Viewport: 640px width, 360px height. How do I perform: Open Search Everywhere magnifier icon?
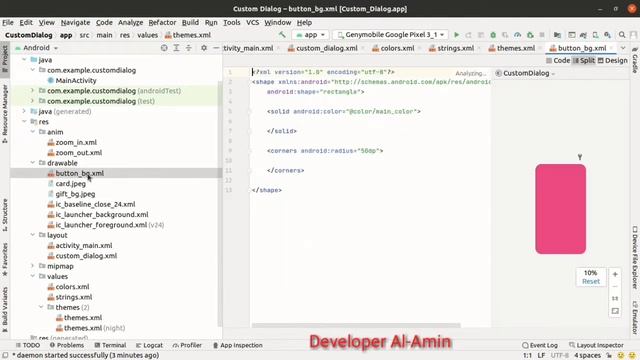tap(622, 35)
